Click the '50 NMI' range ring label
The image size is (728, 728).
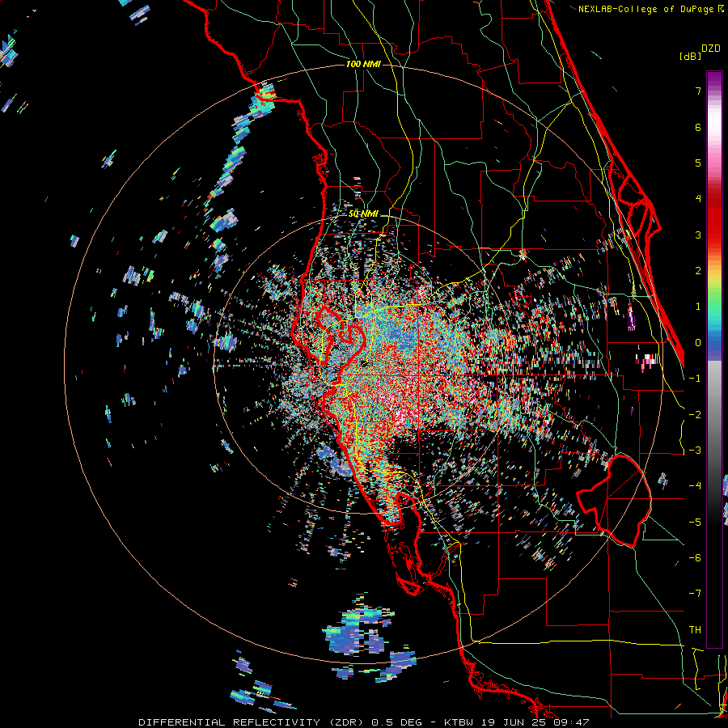pos(363,214)
